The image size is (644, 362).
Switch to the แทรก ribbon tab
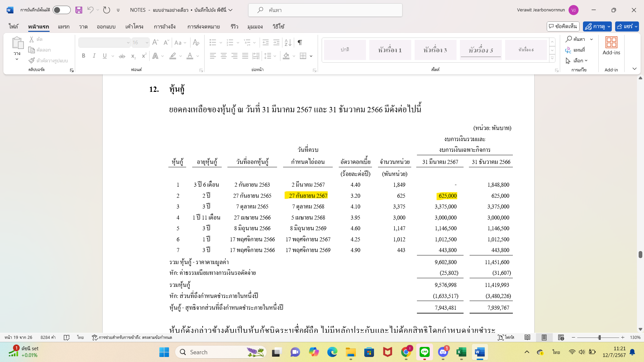click(x=64, y=26)
